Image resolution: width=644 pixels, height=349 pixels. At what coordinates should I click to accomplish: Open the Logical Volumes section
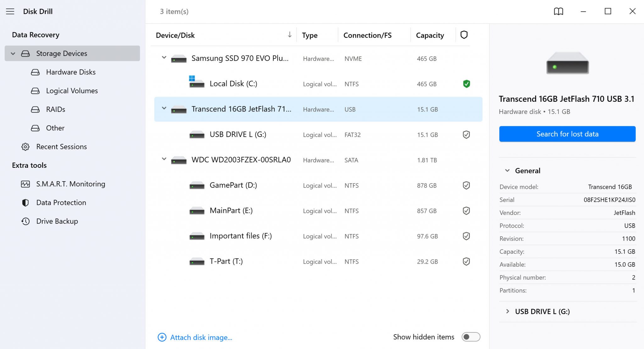tap(72, 90)
